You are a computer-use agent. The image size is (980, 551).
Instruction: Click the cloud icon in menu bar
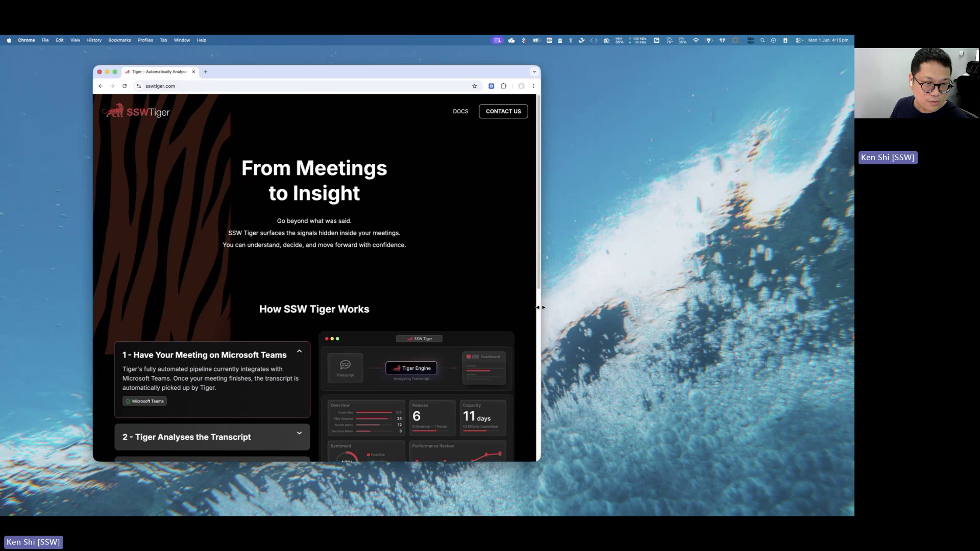coord(511,40)
